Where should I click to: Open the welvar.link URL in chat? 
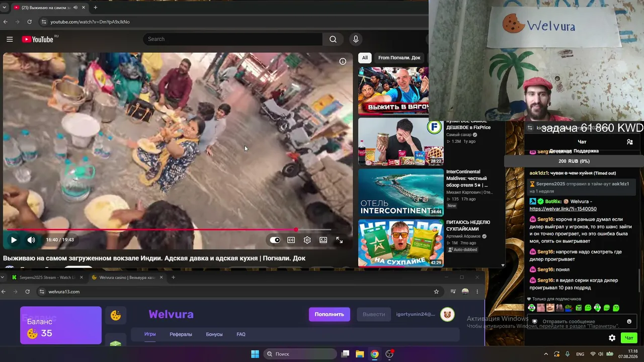[563, 209]
